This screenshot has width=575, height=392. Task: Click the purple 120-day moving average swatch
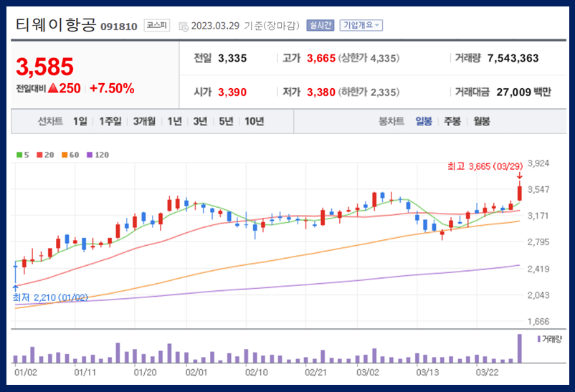coord(90,155)
